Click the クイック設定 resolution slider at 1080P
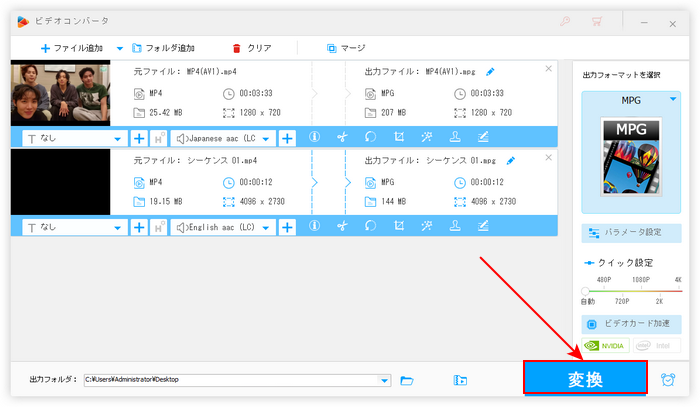This screenshot has height=407, width=700. tap(631, 290)
